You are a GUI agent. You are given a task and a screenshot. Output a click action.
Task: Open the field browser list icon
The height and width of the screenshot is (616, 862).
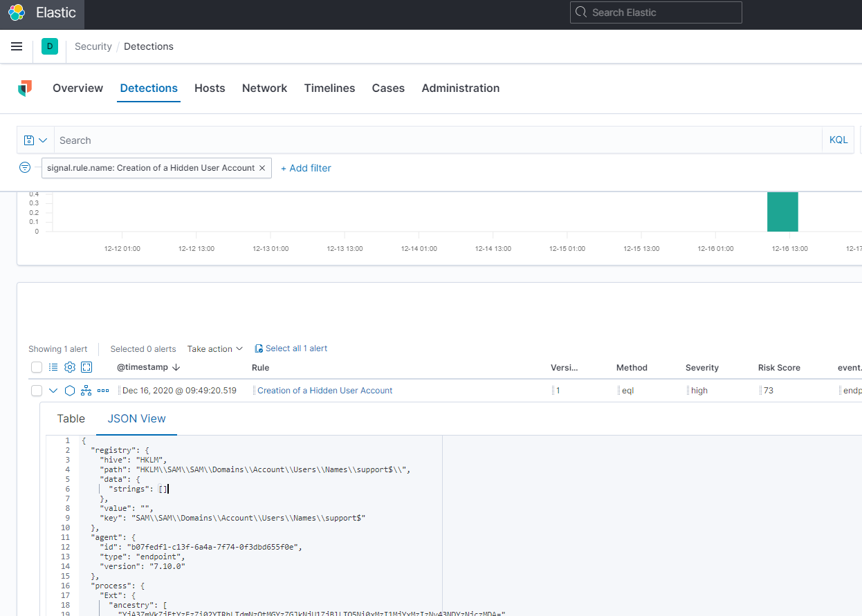coord(53,367)
